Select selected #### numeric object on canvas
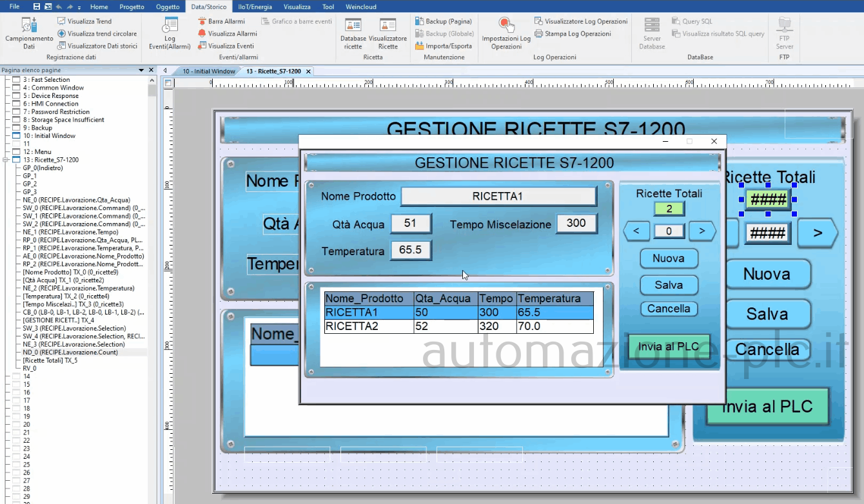This screenshot has height=504, width=864. point(767,199)
